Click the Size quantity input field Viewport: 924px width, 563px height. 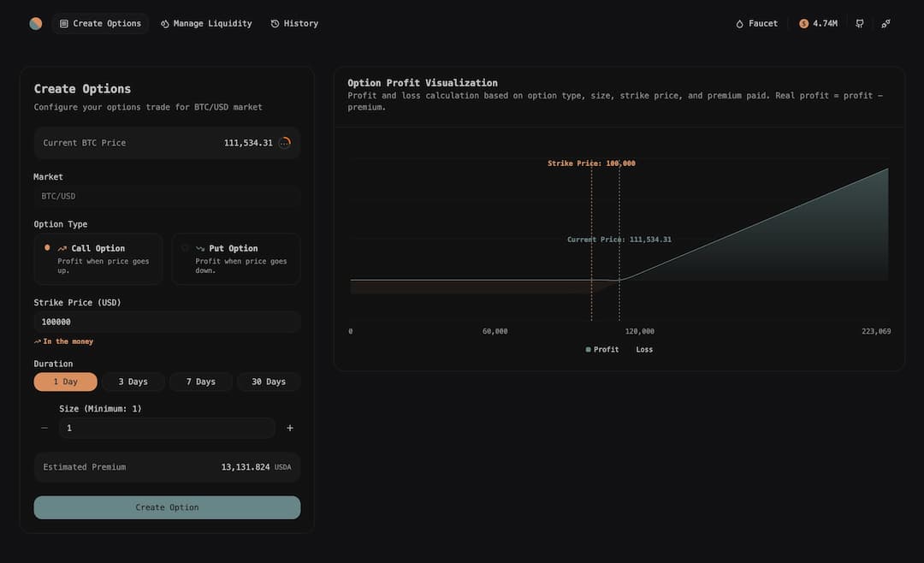coord(167,428)
